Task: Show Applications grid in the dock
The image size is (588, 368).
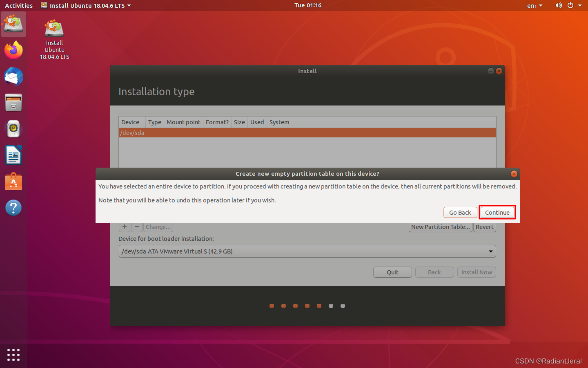Action: (x=13, y=355)
